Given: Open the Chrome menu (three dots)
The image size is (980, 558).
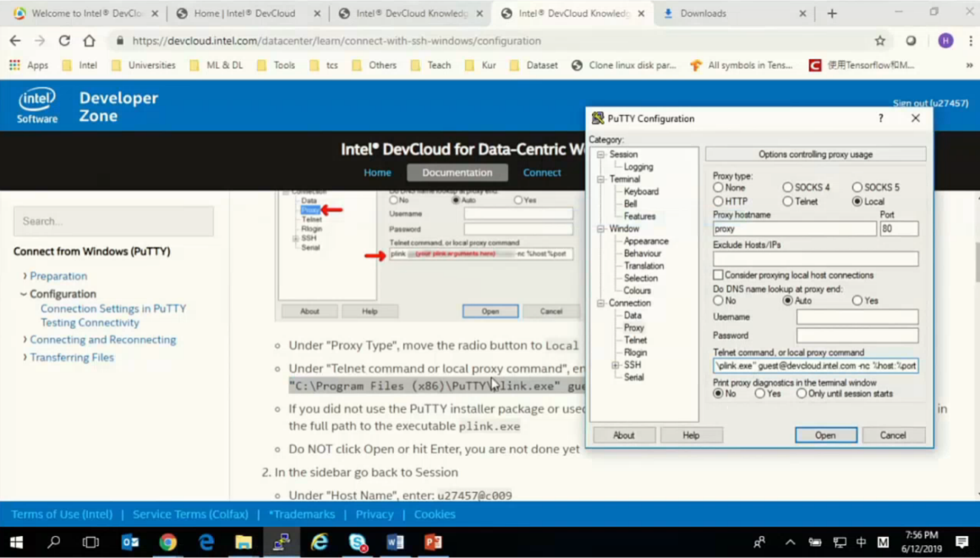Looking at the screenshot, I should point(971,41).
